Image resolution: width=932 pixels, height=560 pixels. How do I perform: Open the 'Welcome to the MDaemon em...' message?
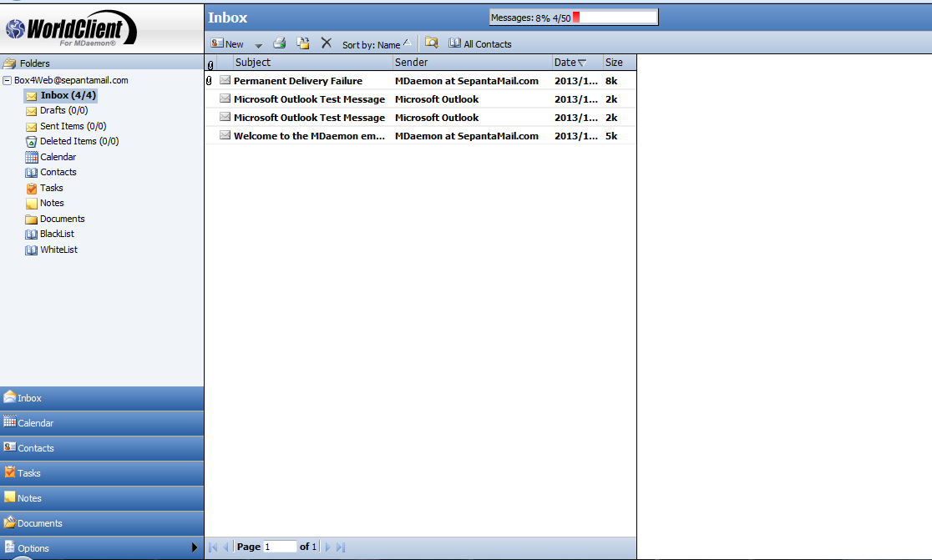(309, 136)
